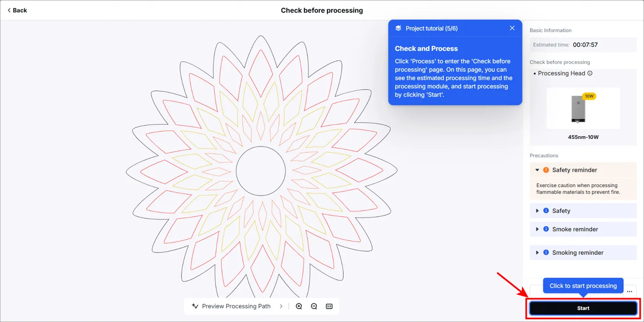Click the estimated time value 00:07:57
644x322 pixels.
585,45
